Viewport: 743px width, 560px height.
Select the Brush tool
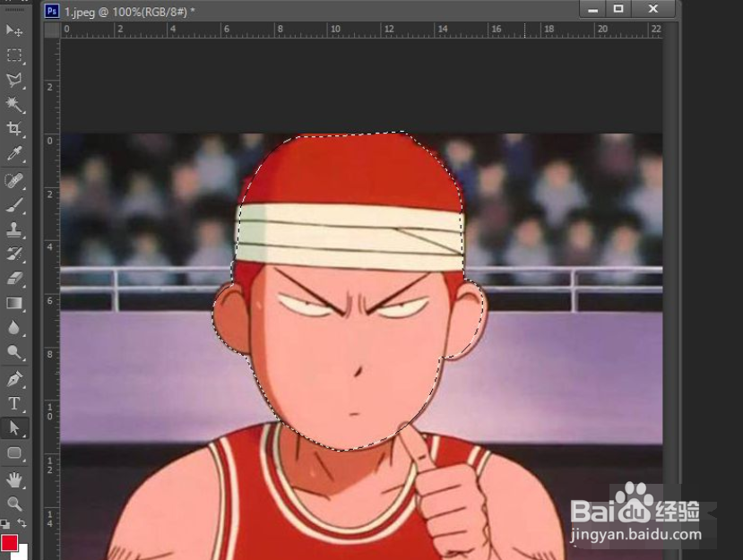click(x=14, y=205)
